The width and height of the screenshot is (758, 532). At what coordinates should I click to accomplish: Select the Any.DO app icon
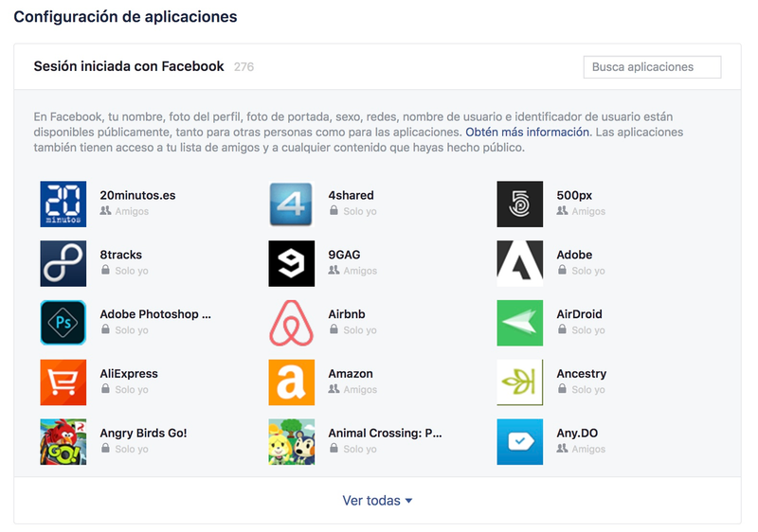[519, 442]
